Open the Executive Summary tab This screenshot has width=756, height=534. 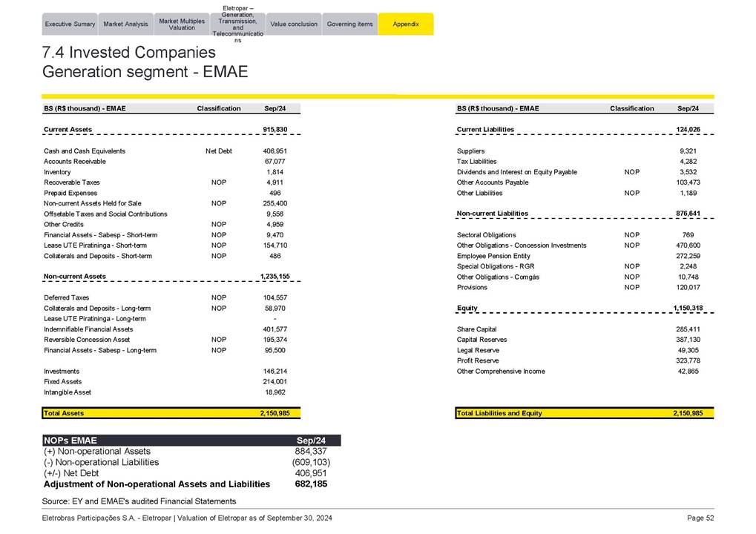click(70, 24)
